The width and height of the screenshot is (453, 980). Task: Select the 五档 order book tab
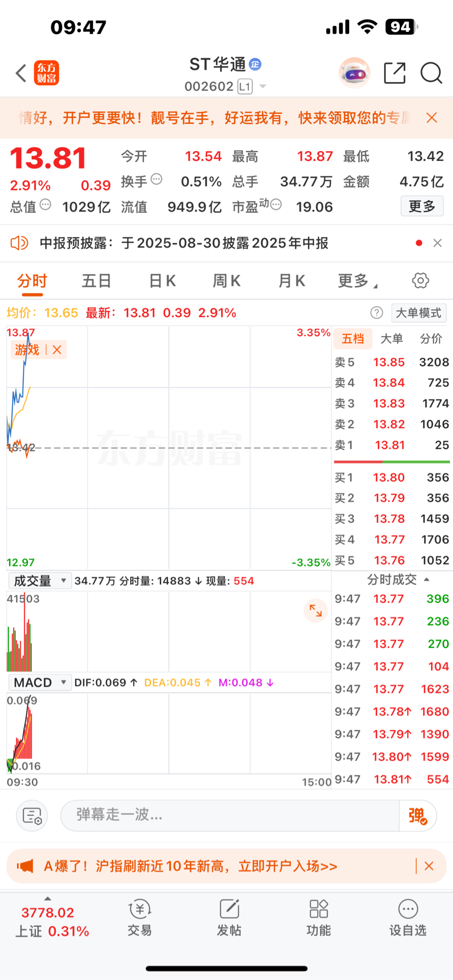353,338
